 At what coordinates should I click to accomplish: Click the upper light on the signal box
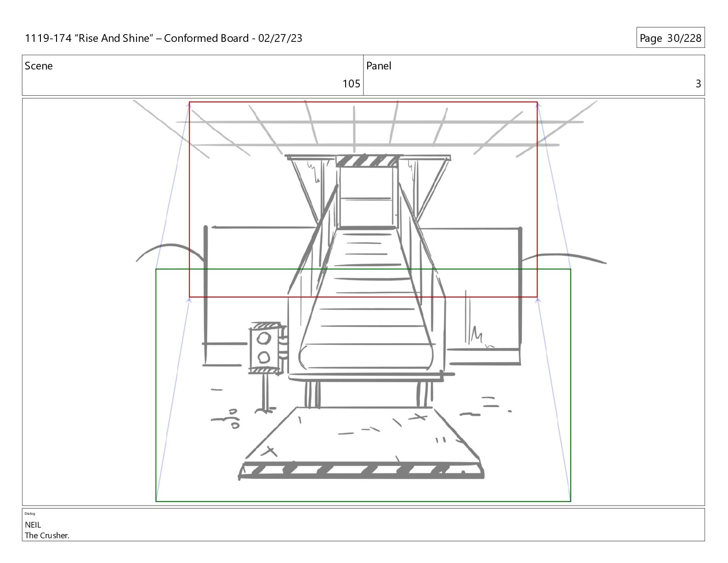tap(264, 339)
